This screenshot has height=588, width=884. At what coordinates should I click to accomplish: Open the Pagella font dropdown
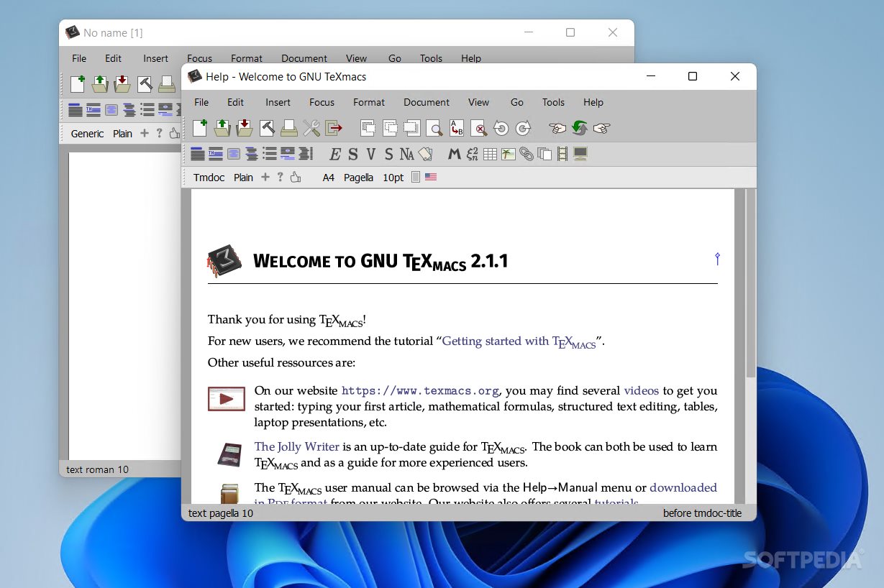358,178
